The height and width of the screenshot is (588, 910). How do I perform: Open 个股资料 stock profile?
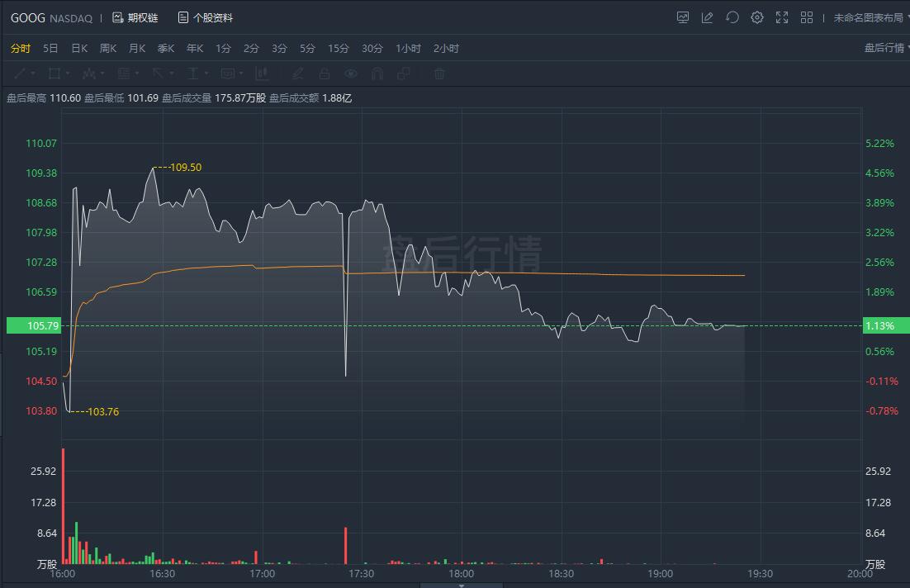pyautogui.click(x=205, y=17)
